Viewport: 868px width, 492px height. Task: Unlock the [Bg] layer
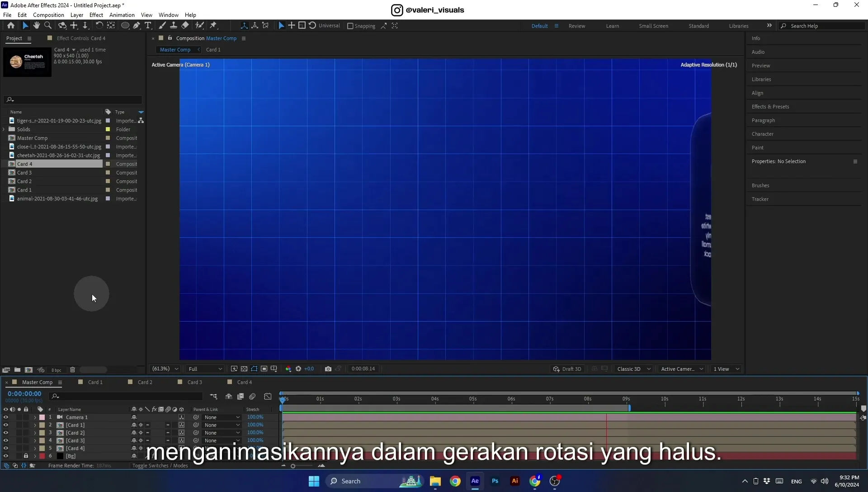pos(26,456)
